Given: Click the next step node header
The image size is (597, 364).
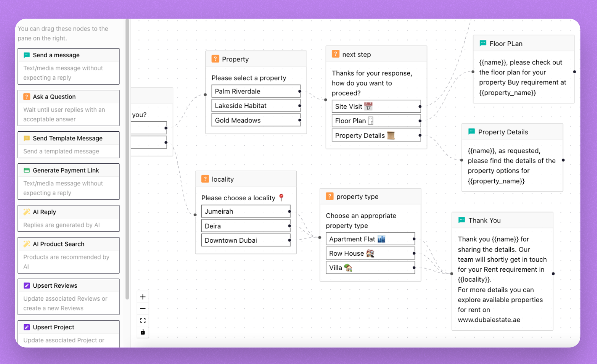Looking at the screenshot, I should click(376, 54).
